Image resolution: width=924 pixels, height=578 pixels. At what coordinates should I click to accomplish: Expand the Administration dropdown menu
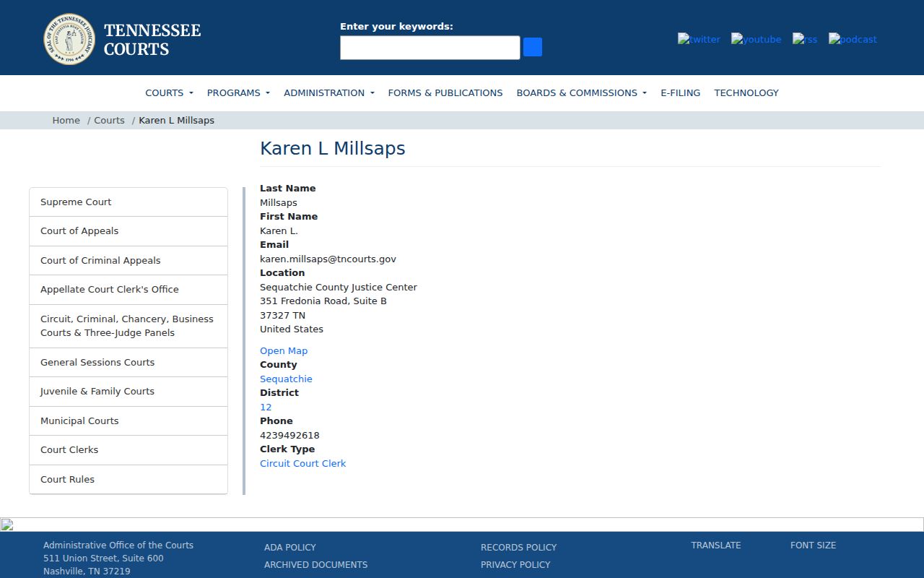pyautogui.click(x=329, y=92)
